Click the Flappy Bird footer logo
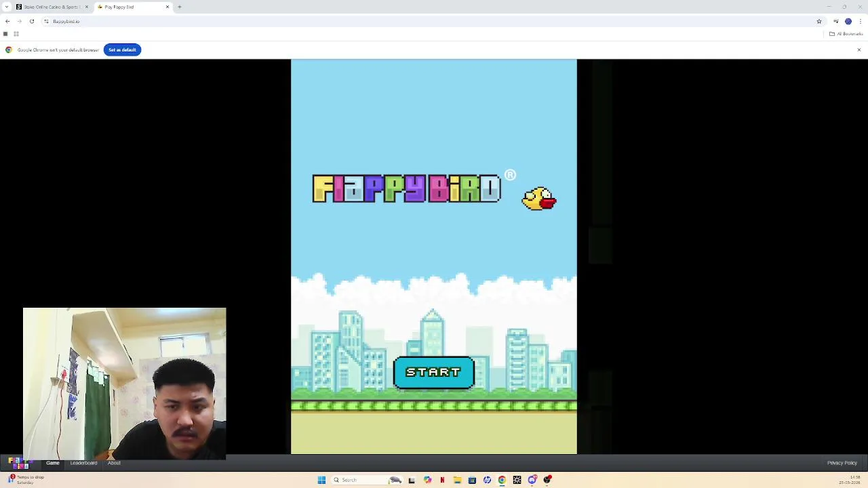 tap(19, 463)
